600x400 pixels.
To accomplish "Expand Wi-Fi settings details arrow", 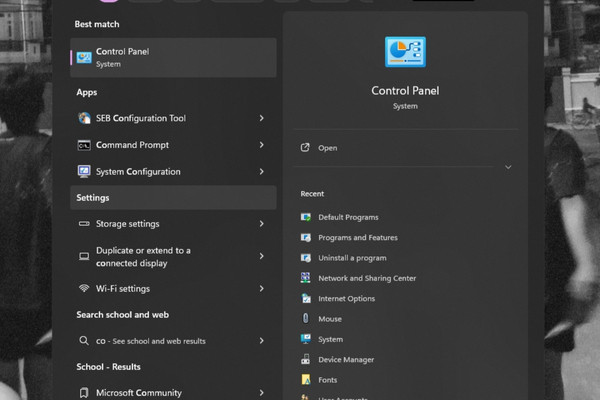I will pyautogui.click(x=261, y=288).
